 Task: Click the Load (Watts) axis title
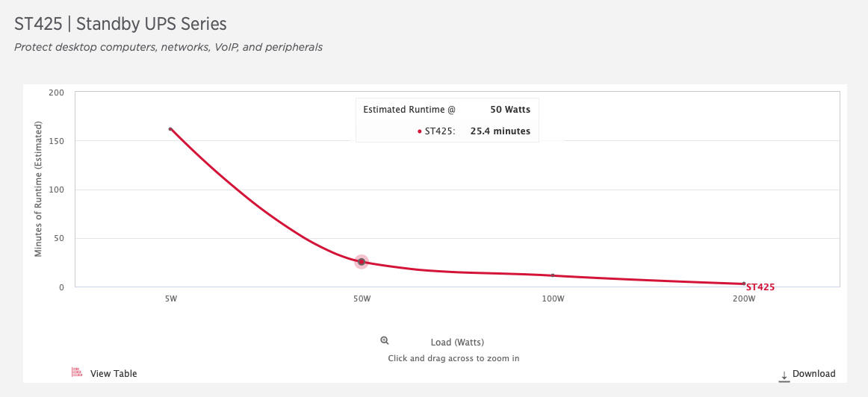(x=457, y=343)
